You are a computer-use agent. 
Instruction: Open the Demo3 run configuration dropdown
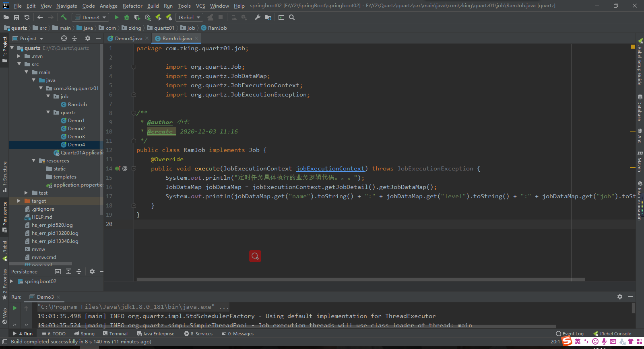click(x=91, y=17)
